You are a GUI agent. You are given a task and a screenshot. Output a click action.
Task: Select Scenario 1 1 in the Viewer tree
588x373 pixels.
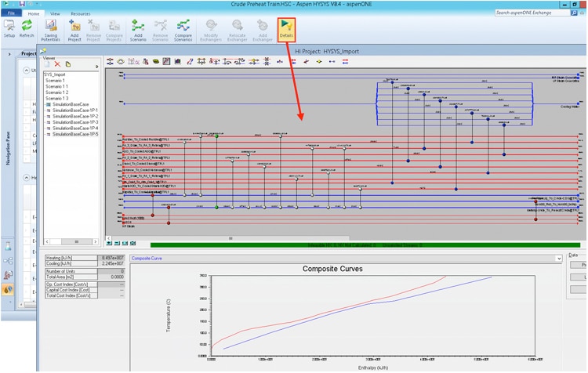56,86
